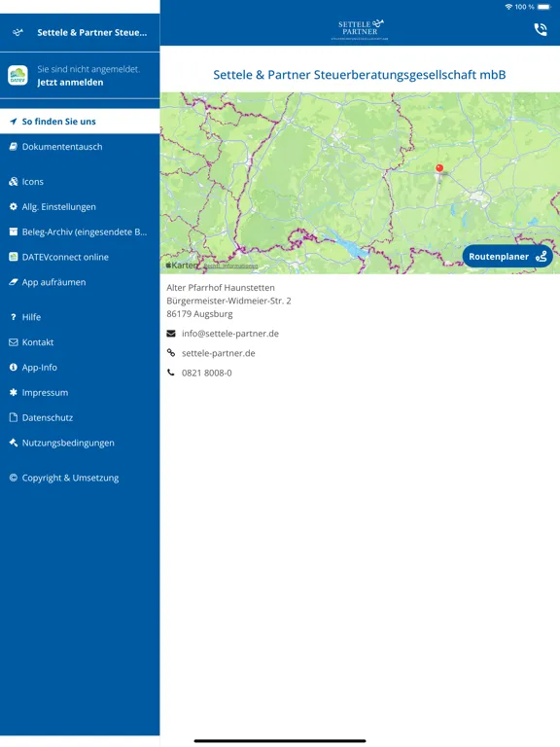The height and width of the screenshot is (747, 560).
Task: Tap Sie sind nicht angemeldet text
Action: [88, 69]
